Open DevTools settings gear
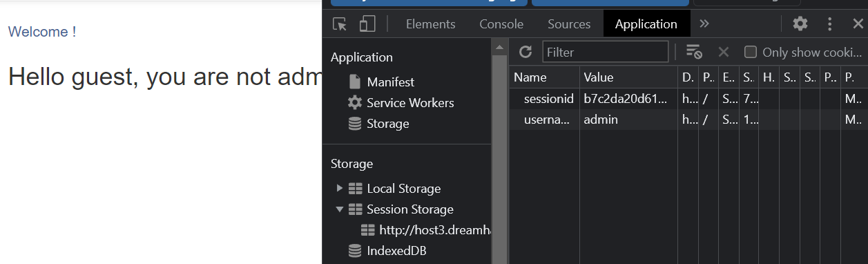Screen dimensions: 868x264 pyautogui.click(x=800, y=24)
